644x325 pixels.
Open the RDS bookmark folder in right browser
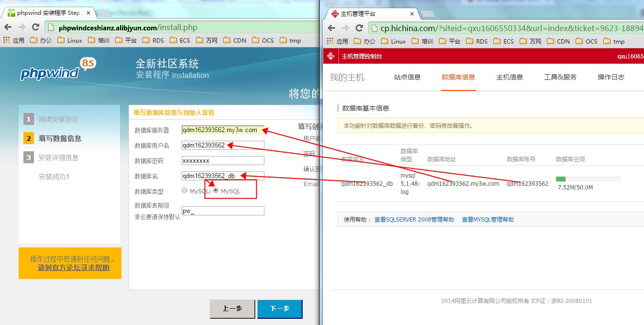477,41
